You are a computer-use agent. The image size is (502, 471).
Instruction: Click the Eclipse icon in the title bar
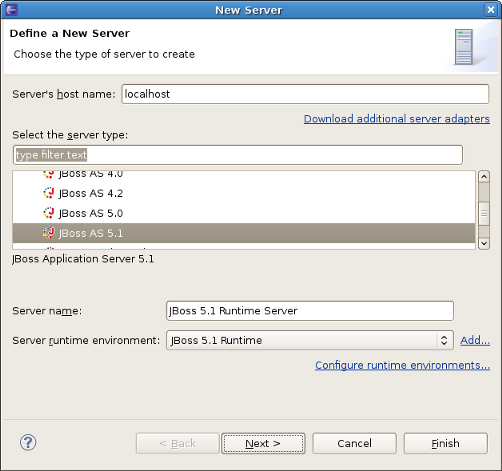(11, 9)
